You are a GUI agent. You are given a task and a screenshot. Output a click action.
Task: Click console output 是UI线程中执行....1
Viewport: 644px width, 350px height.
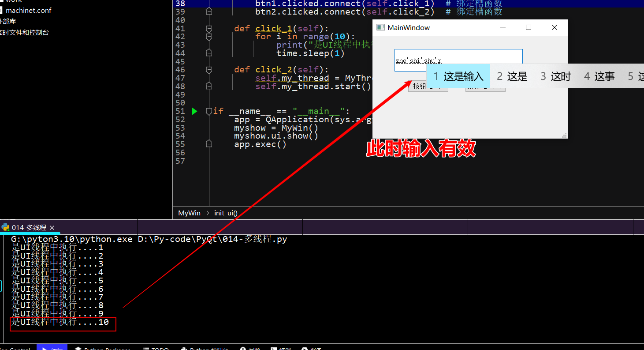coord(57,248)
